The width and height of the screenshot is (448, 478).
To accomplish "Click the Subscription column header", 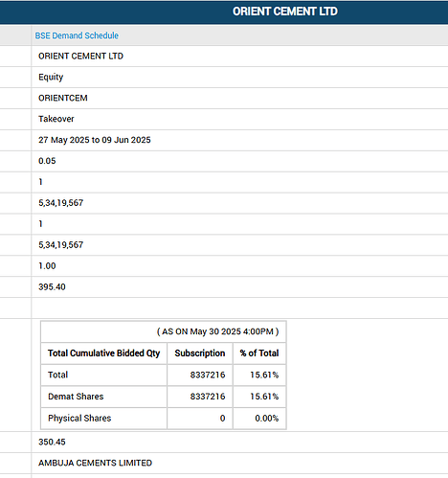I will (200, 353).
